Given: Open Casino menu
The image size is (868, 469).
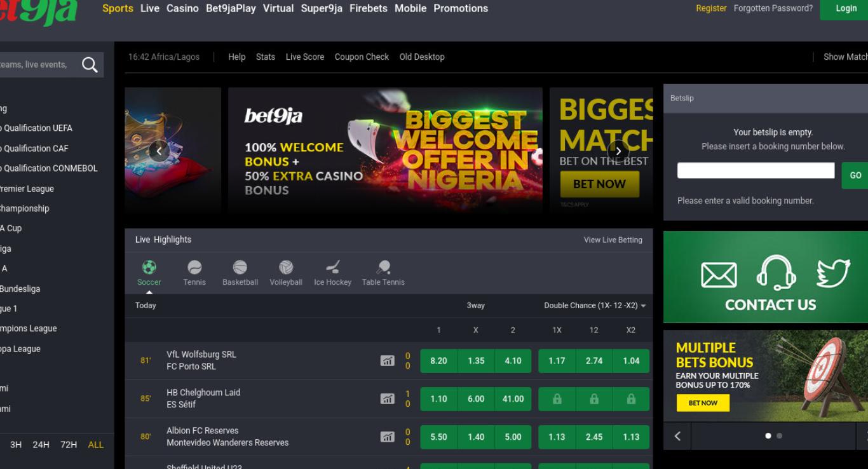Looking at the screenshot, I should point(182,8).
